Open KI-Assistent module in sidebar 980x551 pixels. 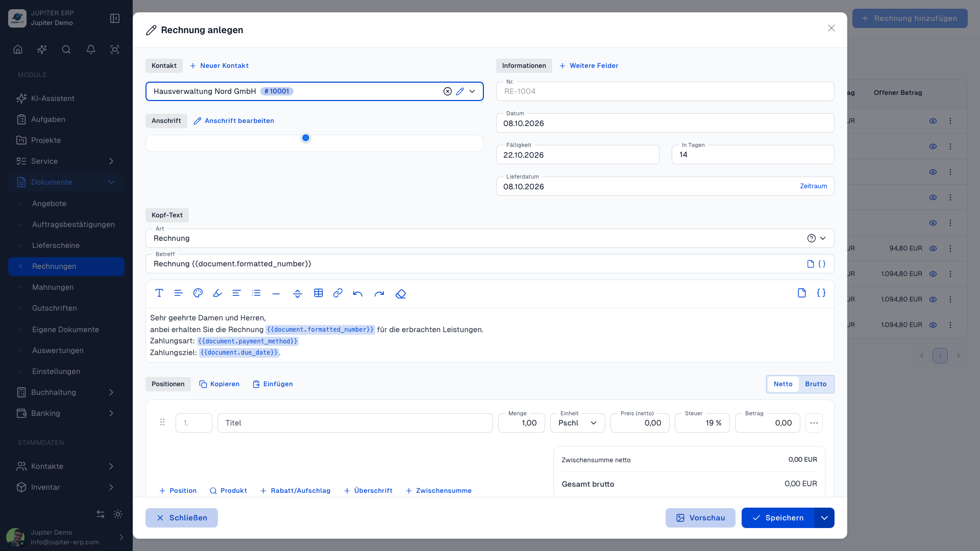coord(66,98)
